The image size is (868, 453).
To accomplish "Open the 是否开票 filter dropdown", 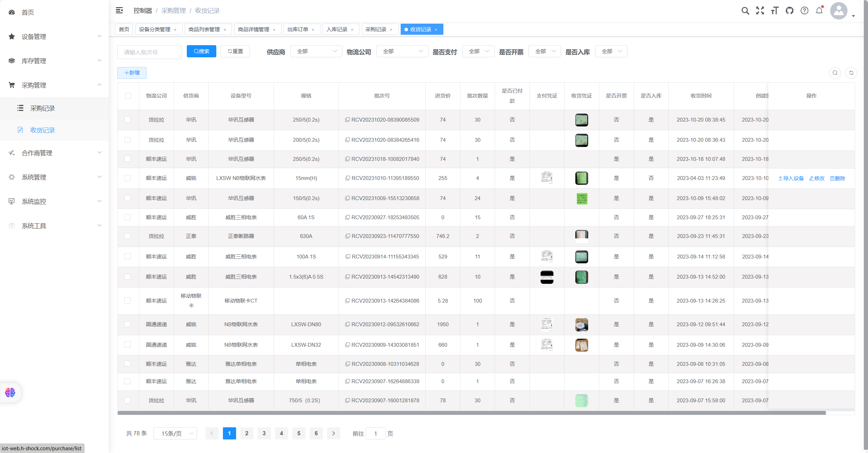I will tap(544, 51).
